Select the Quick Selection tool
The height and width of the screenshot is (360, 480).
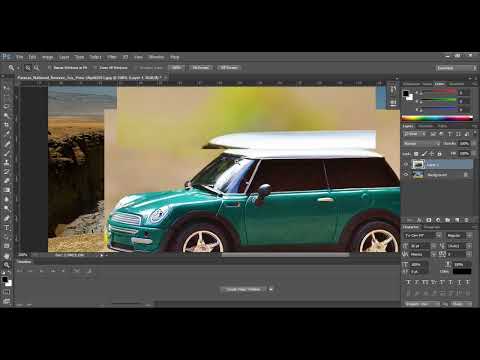pos(6,116)
